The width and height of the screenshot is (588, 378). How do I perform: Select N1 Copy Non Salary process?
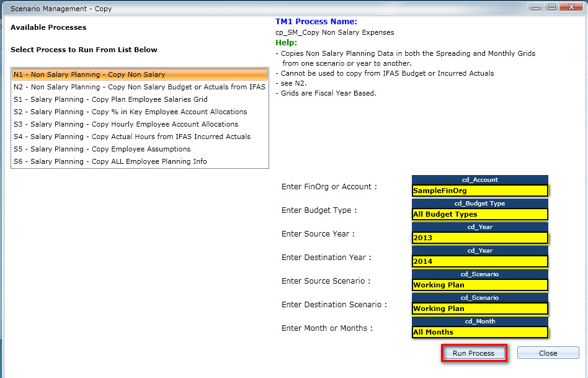click(140, 74)
